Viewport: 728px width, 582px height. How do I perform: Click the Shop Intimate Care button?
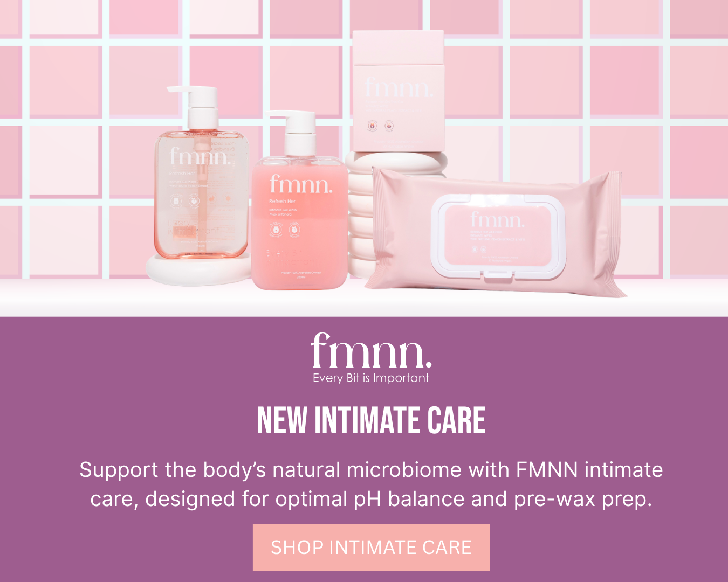371,547
